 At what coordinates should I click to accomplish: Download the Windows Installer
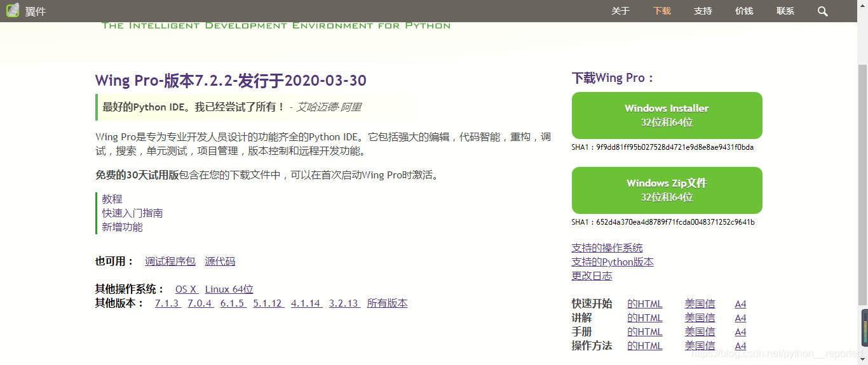click(x=667, y=116)
